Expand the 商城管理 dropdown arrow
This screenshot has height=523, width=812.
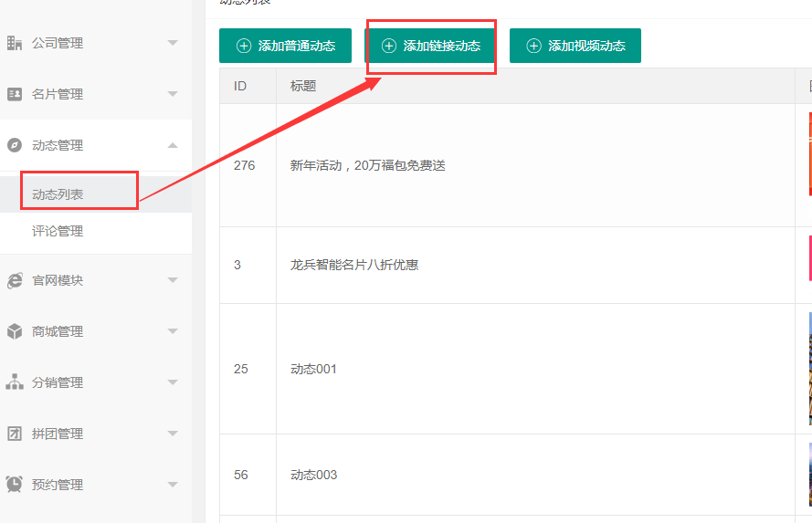point(173,331)
